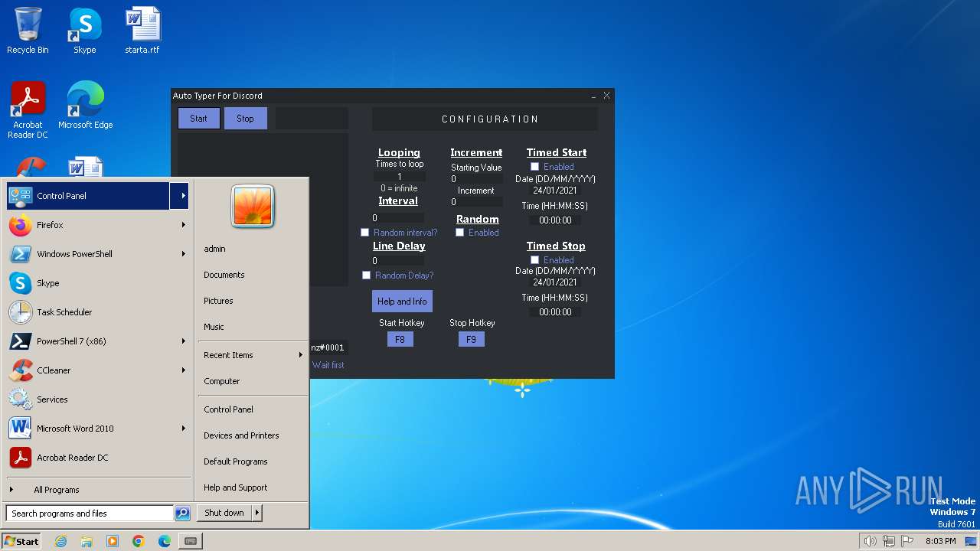Click the CCleaner icon in Start menu
The width and height of the screenshot is (980, 551).
21,370
